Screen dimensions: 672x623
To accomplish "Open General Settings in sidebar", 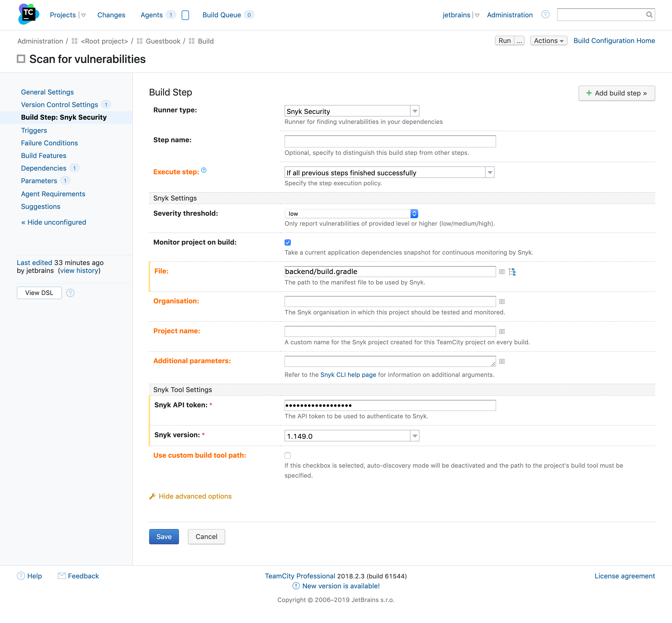I will point(47,92).
